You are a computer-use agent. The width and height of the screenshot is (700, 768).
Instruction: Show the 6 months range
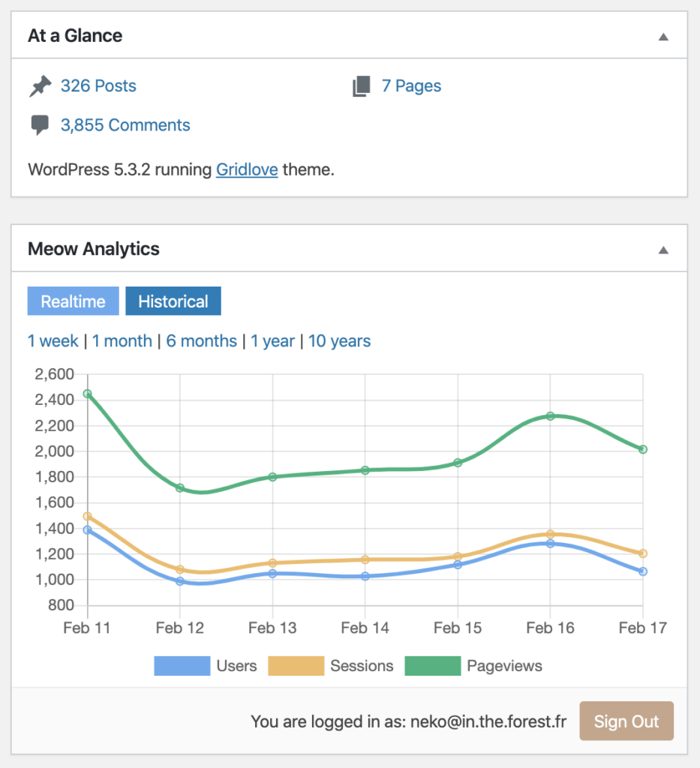click(x=201, y=341)
